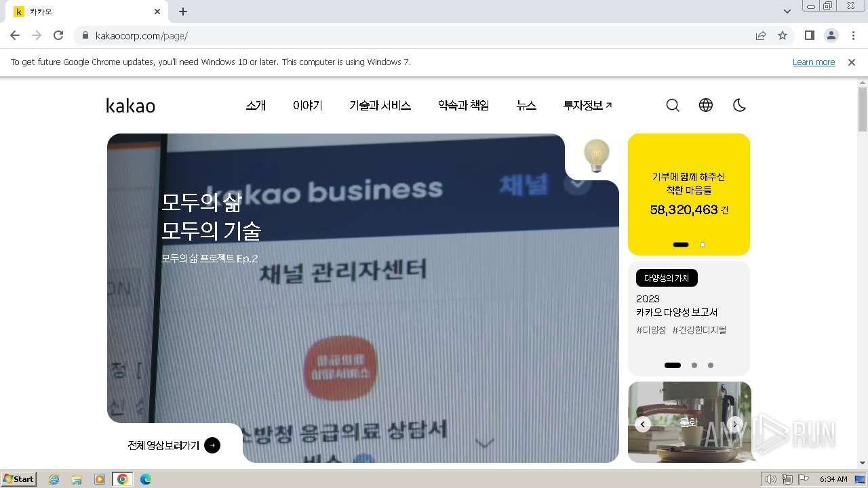Close the 카카오 tab
The image size is (868, 488).
(157, 12)
